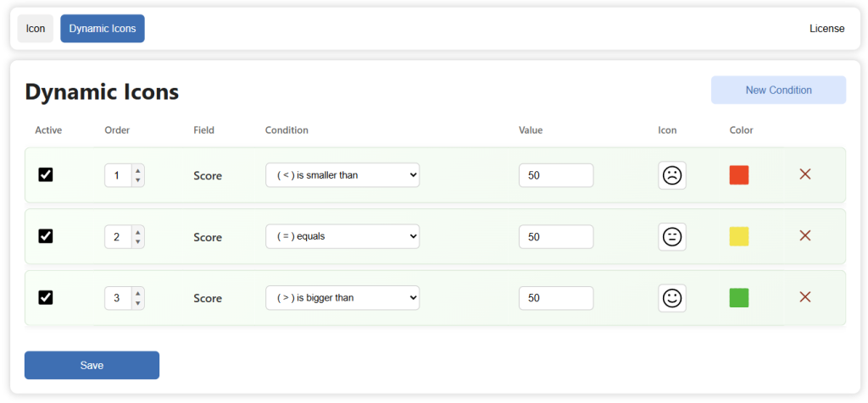Select the Dynamic Icons tab
The image size is (868, 403).
tap(103, 29)
